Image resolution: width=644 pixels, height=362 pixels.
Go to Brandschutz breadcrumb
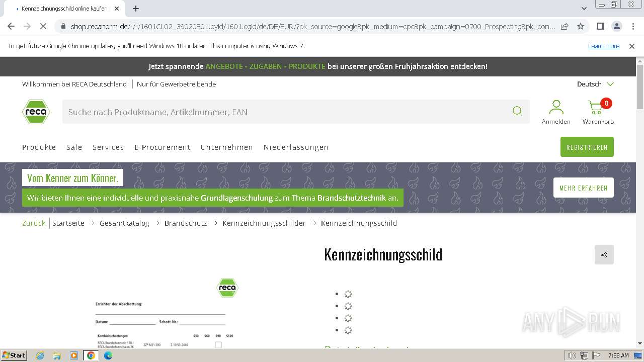click(x=186, y=223)
